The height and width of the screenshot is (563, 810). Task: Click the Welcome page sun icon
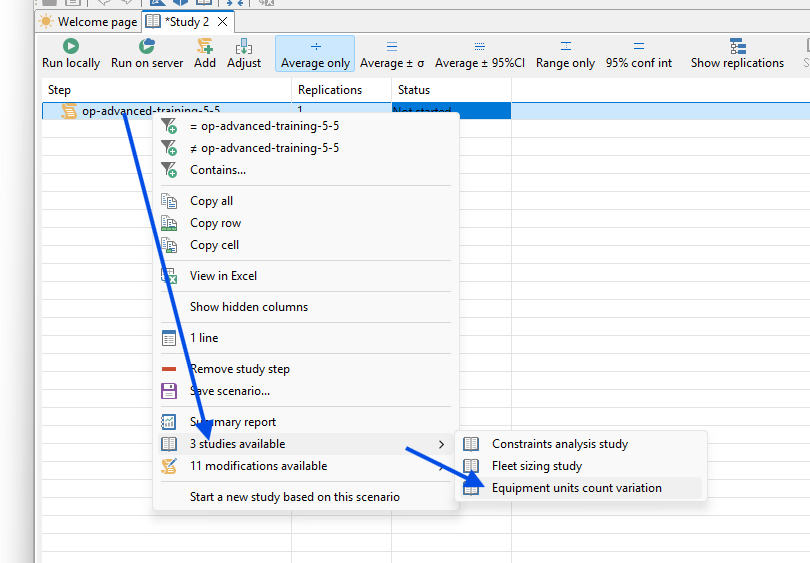pyautogui.click(x=46, y=22)
